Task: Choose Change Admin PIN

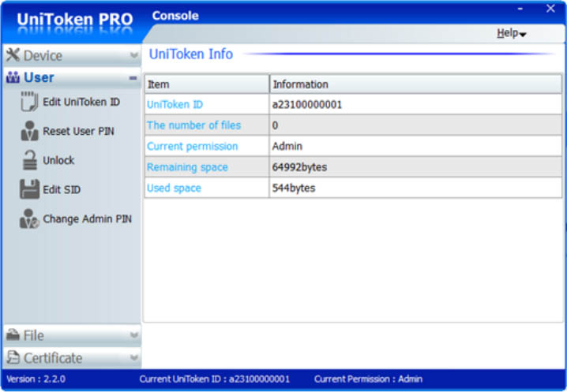Action: click(87, 218)
